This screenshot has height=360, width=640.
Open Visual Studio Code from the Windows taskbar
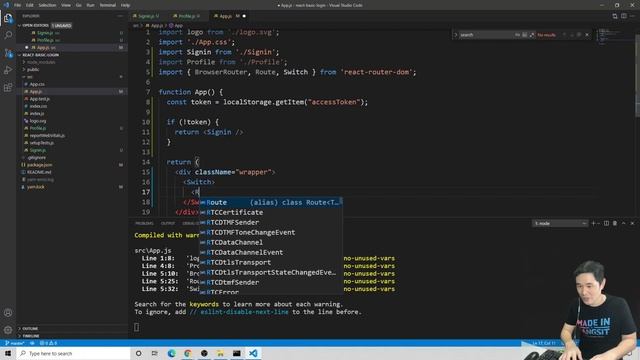click(x=253, y=353)
